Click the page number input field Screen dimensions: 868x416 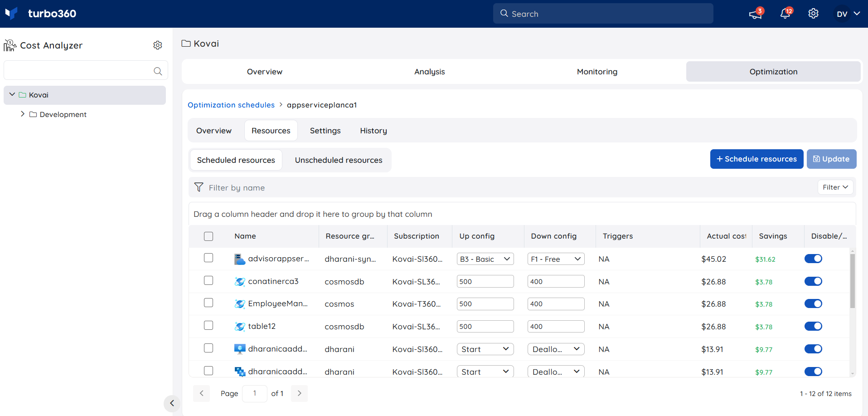click(x=255, y=393)
